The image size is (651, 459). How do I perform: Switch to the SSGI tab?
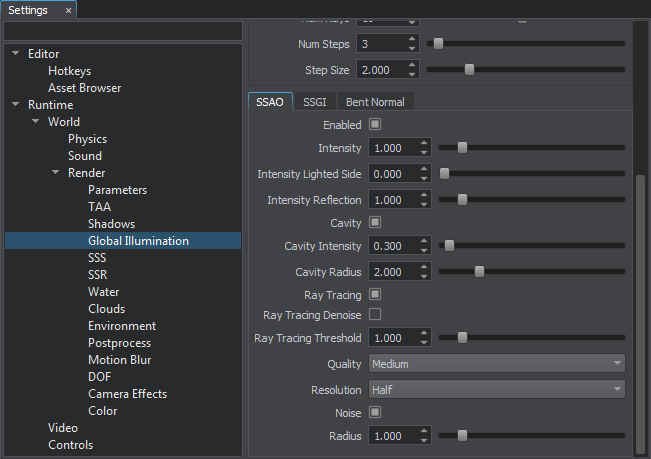[x=314, y=102]
